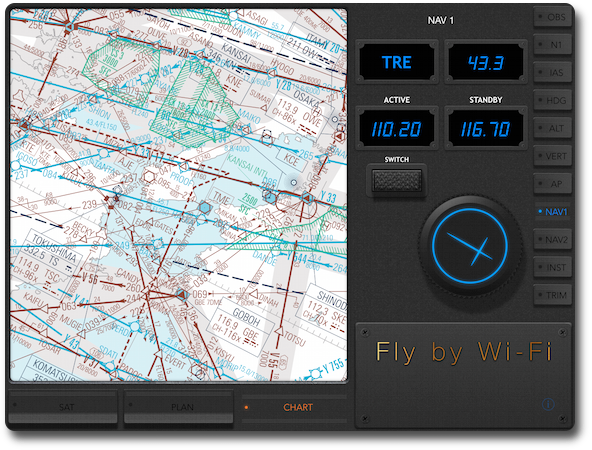Screen dimensions: 592x450
Task: Select the NAV1 side button
Action: point(552,212)
